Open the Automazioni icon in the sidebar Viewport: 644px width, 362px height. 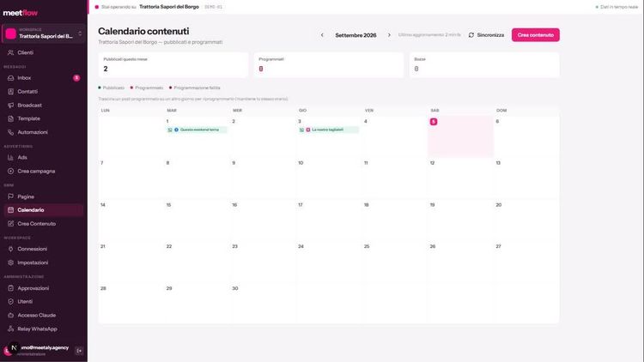pyautogui.click(x=10, y=132)
